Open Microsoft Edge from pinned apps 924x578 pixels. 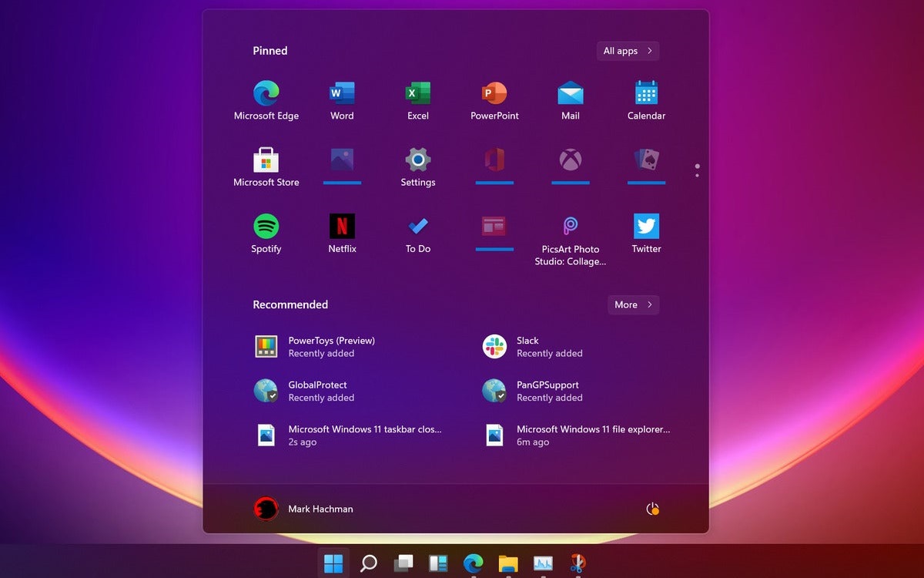pyautogui.click(x=266, y=101)
